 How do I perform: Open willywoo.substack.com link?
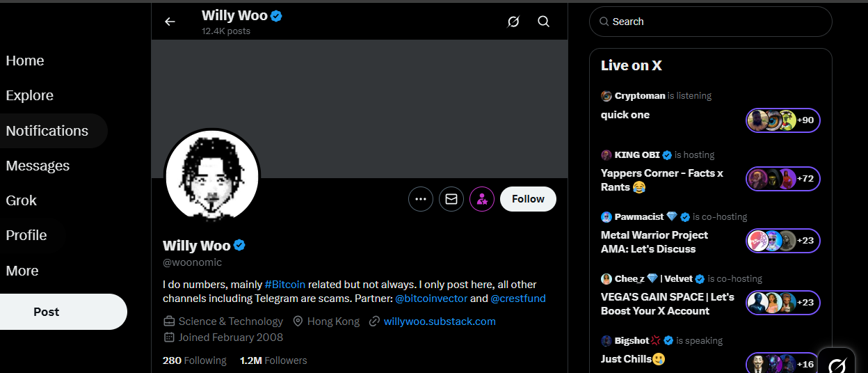click(x=440, y=322)
